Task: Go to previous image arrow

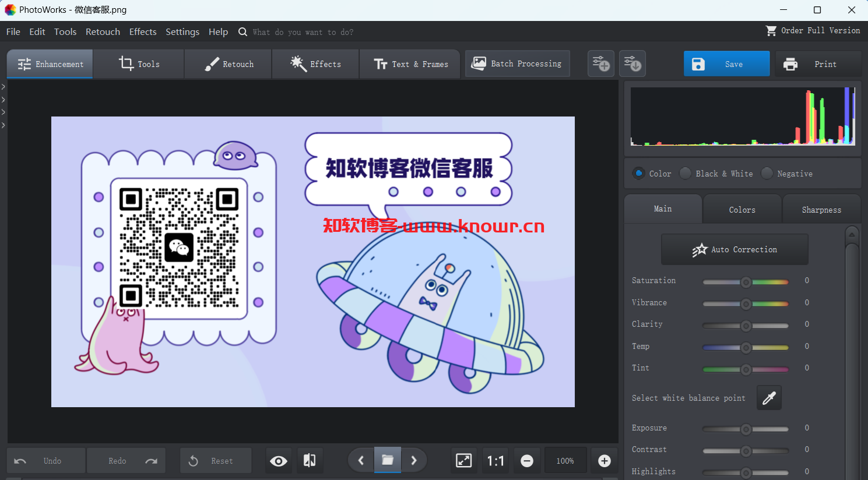Action: [361, 461]
